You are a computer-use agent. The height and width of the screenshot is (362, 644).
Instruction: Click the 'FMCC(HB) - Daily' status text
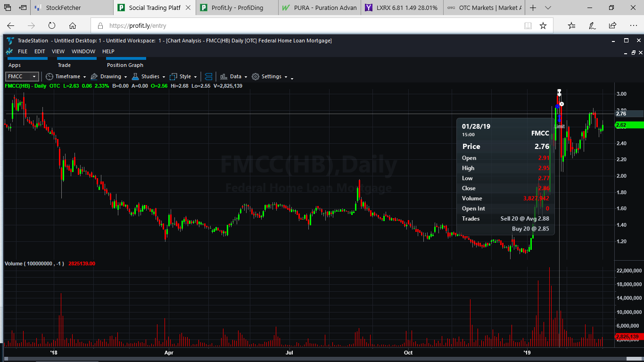pos(25,86)
